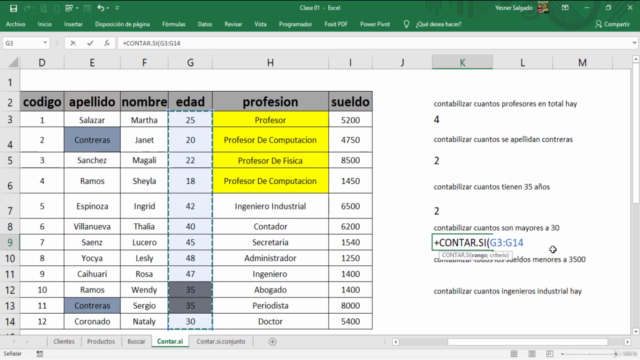Screen dimensions: 640x360
Task: Open the Buscar sheet tab
Action: pyautogui.click(x=136, y=341)
